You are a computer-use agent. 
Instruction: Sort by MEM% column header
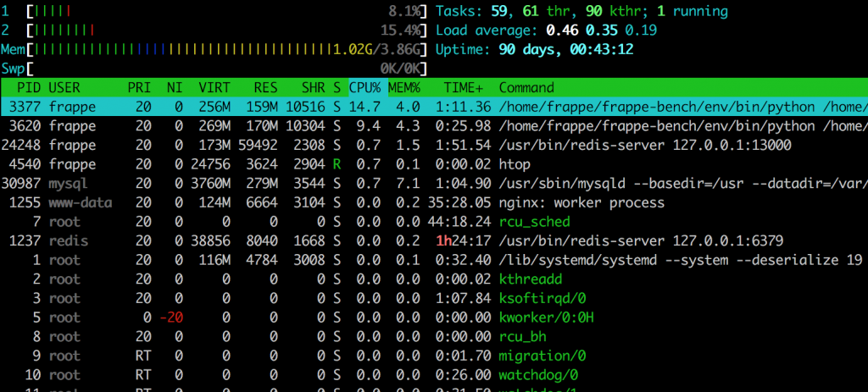pyautogui.click(x=404, y=87)
